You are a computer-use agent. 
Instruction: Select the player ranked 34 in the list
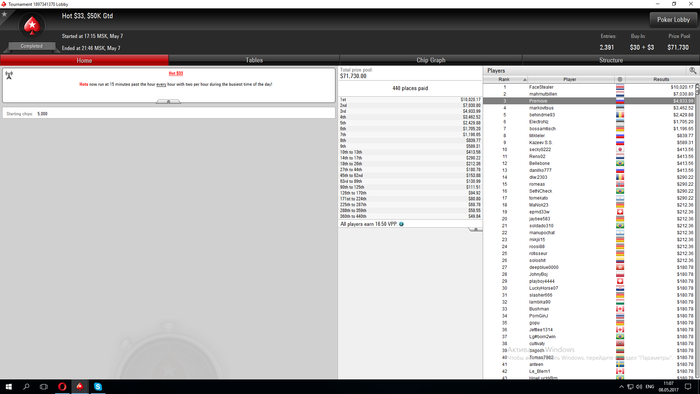[x=589, y=316]
